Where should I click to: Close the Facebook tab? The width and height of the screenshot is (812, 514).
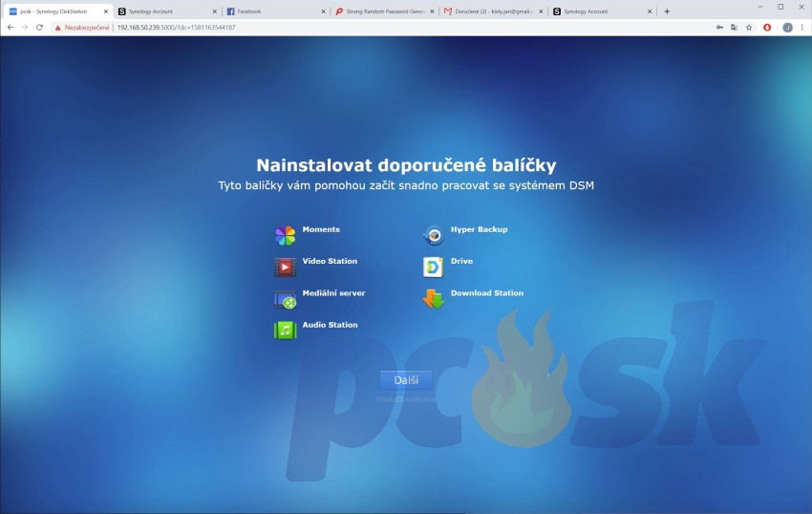[323, 11]
